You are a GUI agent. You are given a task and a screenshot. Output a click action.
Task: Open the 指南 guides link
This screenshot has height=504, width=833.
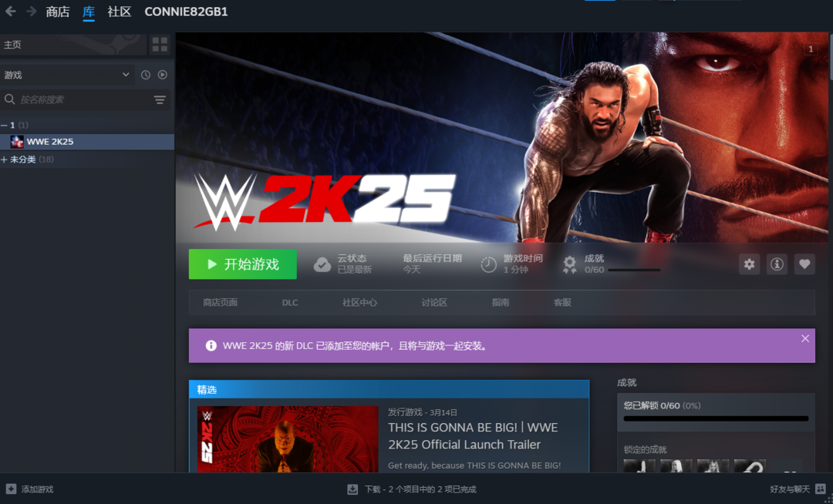(501, 302)
